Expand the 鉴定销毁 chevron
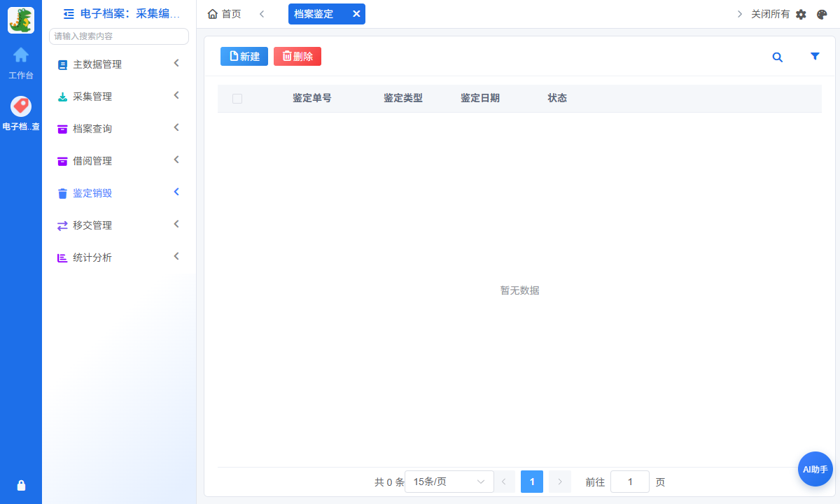Screen dimensions: 840x504 (x=176, y=192)
